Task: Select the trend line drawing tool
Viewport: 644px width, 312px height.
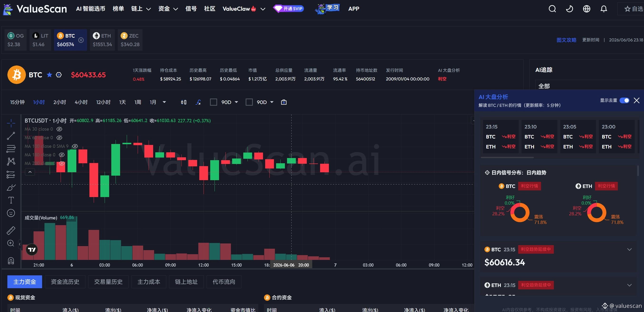Action: pyautogui.click(x=11, y=136)
